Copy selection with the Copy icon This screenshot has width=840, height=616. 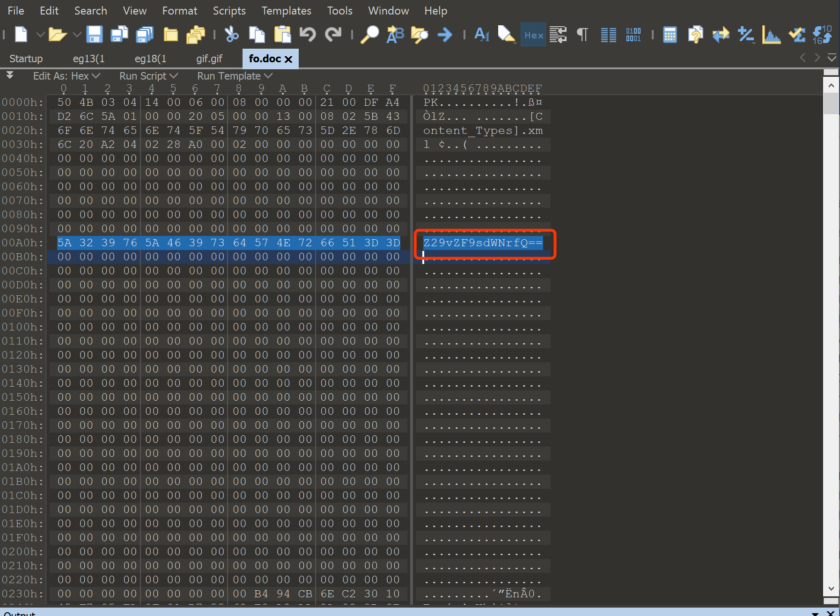(257, 35)
